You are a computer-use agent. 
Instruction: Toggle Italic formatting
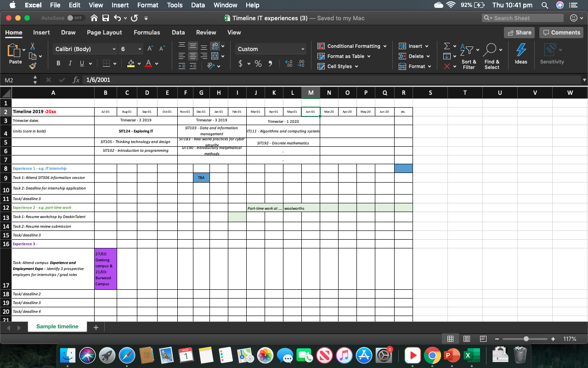(70, 63)
